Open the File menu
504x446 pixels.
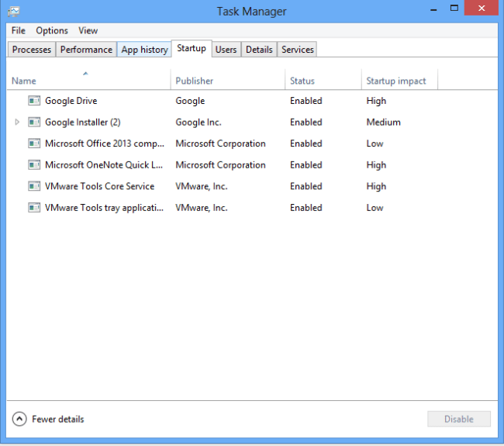click(x=19, y=30)
